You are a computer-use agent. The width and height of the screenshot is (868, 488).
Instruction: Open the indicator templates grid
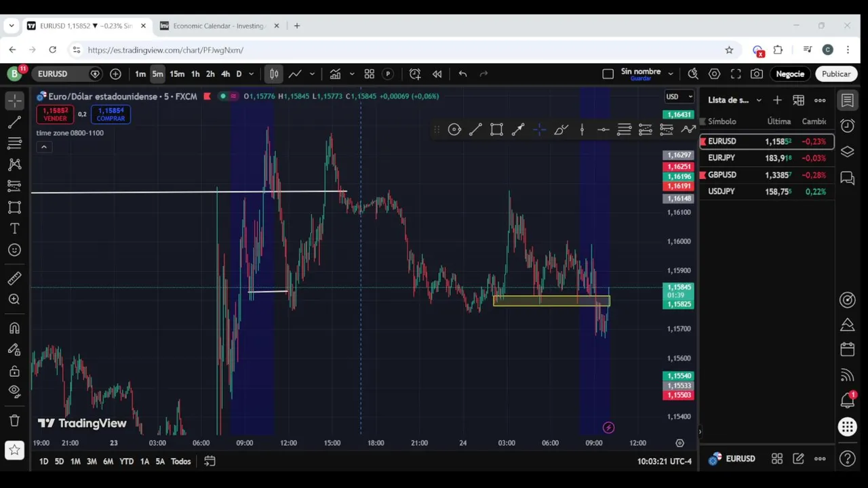(370, 74)
